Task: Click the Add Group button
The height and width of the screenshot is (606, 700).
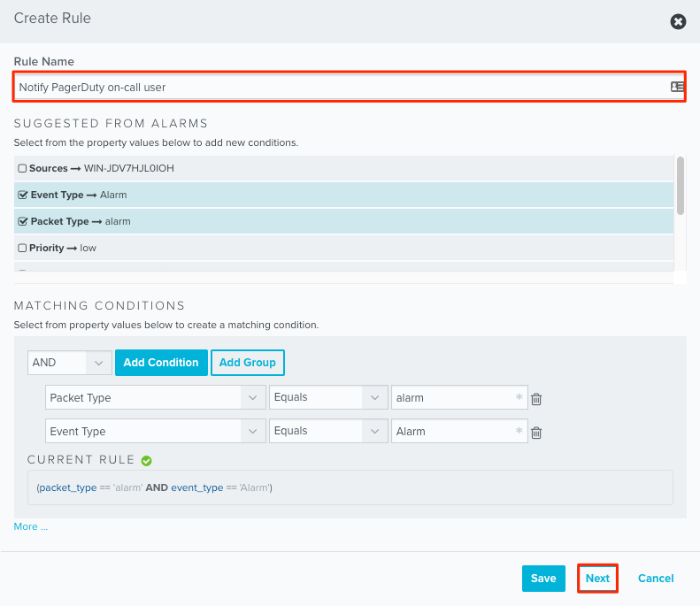Action: 248,363
